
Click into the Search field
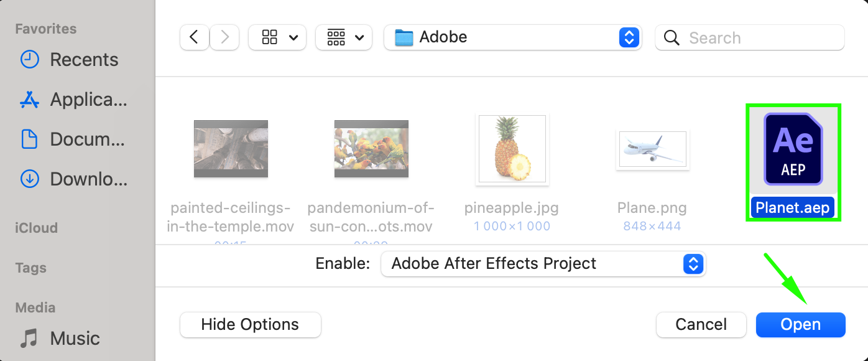click(x=750, y=38)
